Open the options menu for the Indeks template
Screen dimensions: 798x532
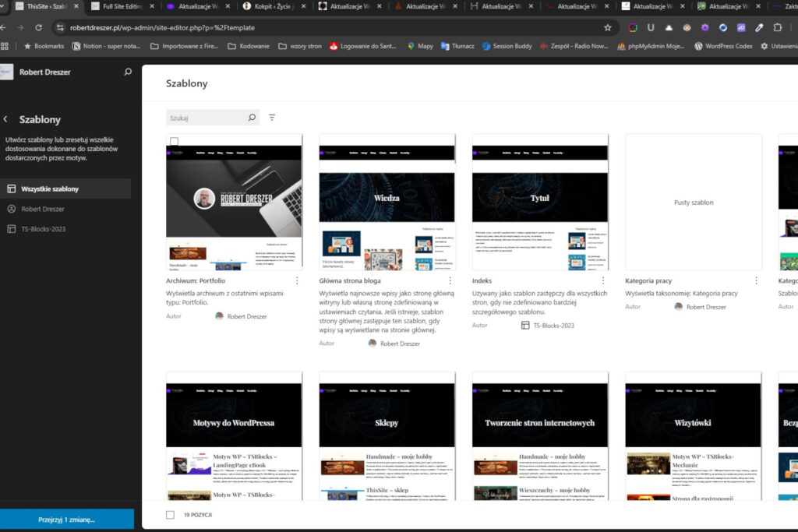point(602,280)
